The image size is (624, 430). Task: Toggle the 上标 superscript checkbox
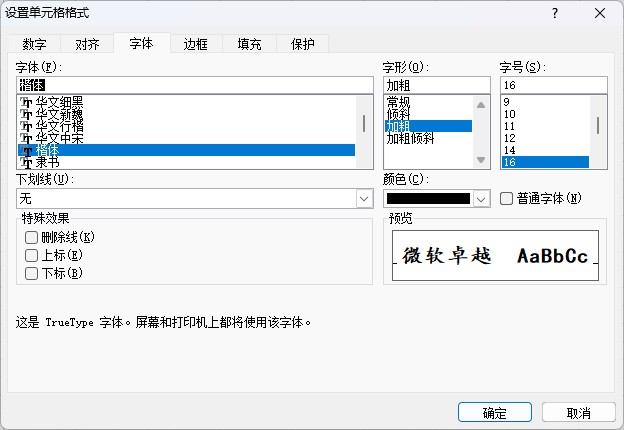coord(31,255)
